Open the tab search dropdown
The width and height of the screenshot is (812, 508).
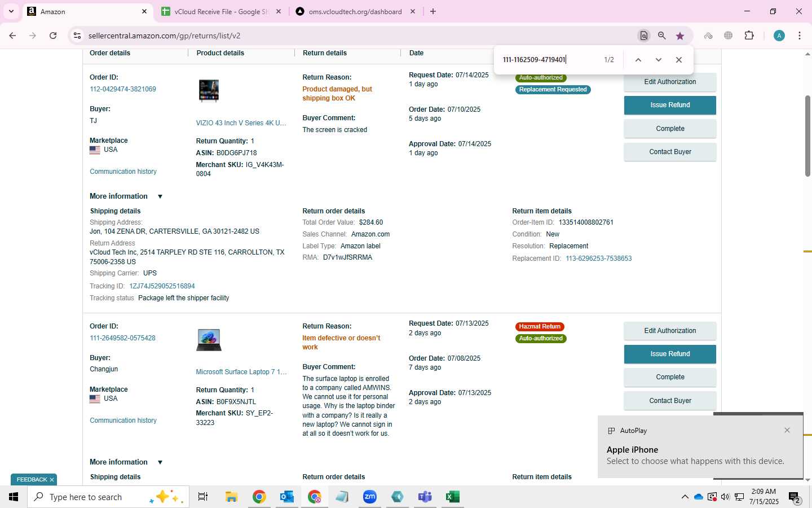(x=11, y=11)
